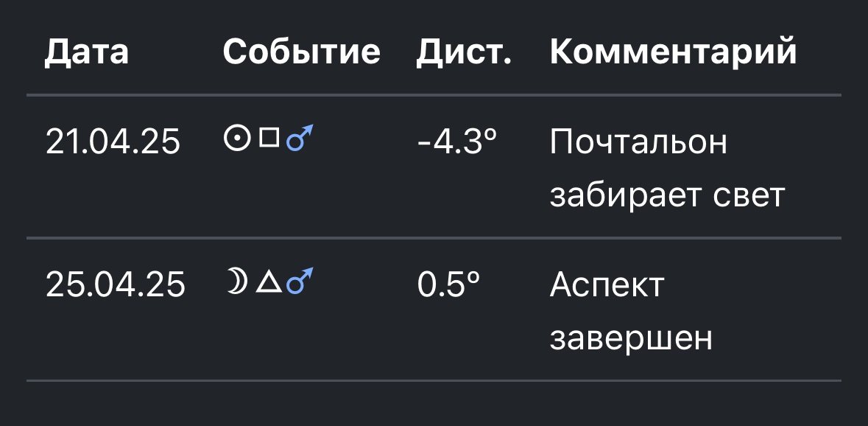Click the square aspect symbol
868x426 pixels.
269,137
